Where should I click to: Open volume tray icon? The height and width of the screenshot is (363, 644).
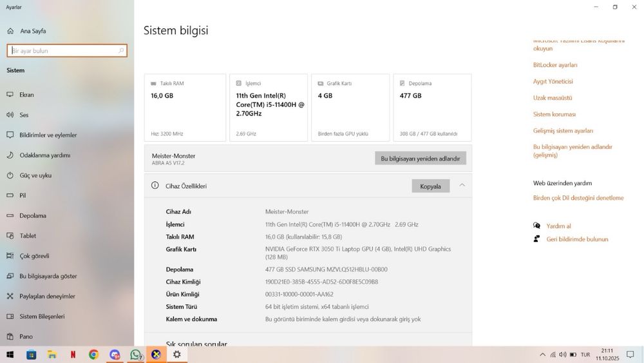[x=563, y=355]
